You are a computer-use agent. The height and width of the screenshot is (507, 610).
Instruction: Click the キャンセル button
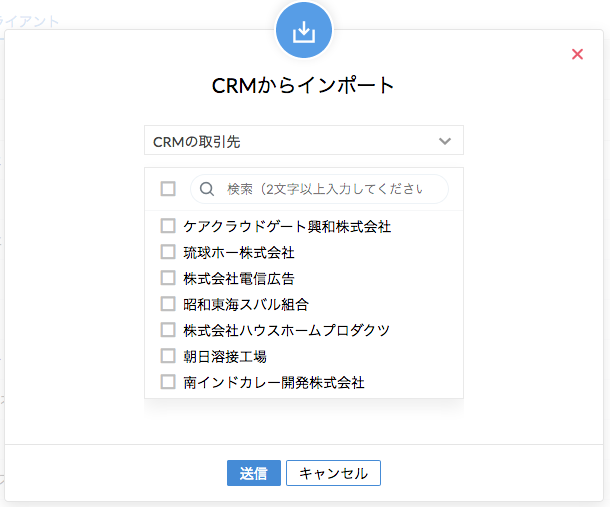coord(333,473)
